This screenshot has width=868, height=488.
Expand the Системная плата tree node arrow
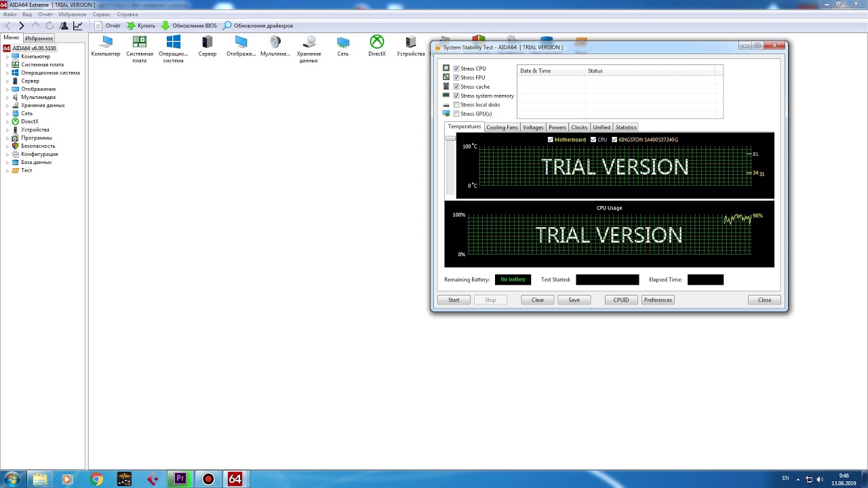click(x=7, y=64)
